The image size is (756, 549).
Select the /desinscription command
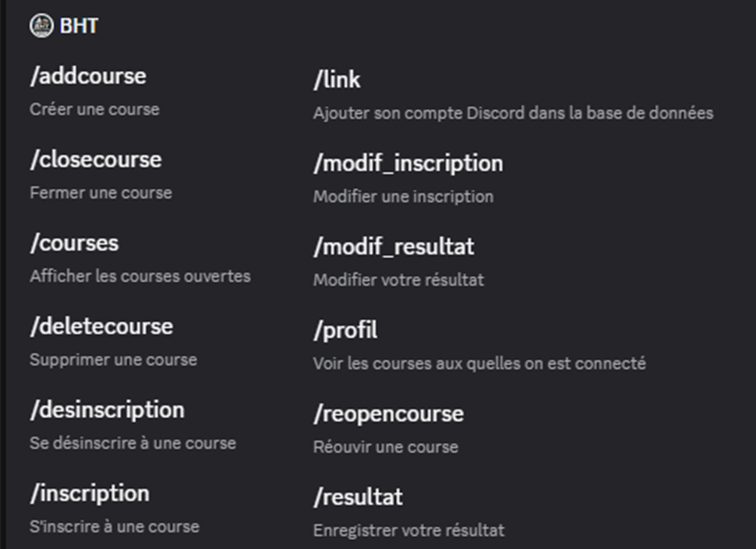pos(107,410)
